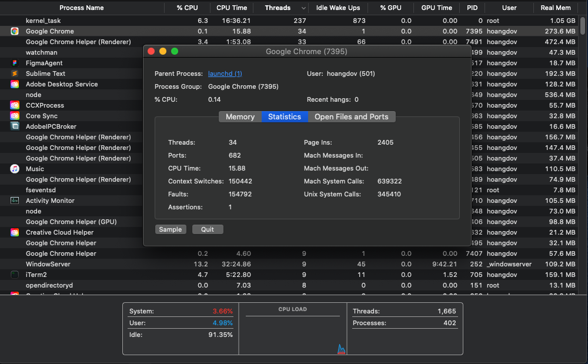The image size is (588, 364).
Task: Click the Adobe Desktop Service icon
Action: (x=15, y=84)
